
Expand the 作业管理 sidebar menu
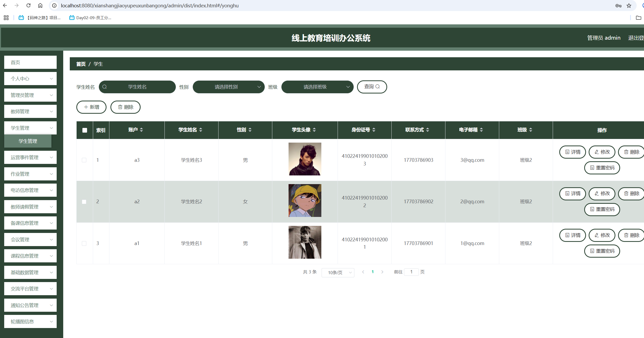point(30,174)
